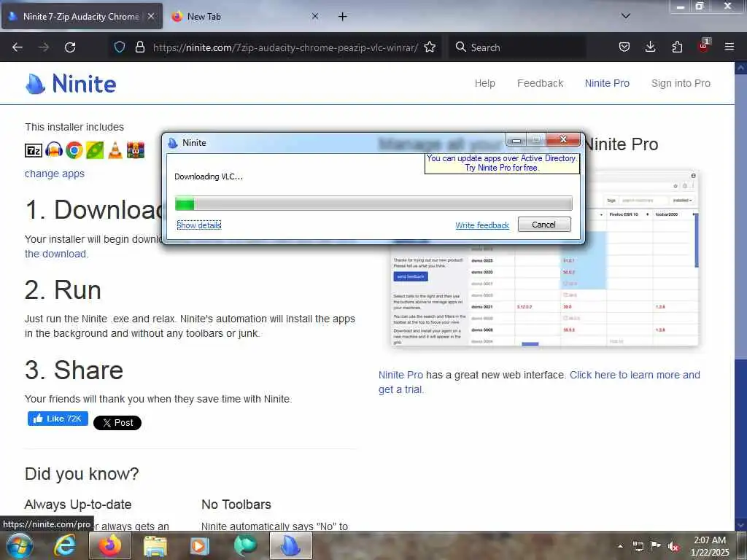This screenshot has height=560, width=747.
Task: Click the Facebook Like 72K button
Action: click(x=58, y=419)
